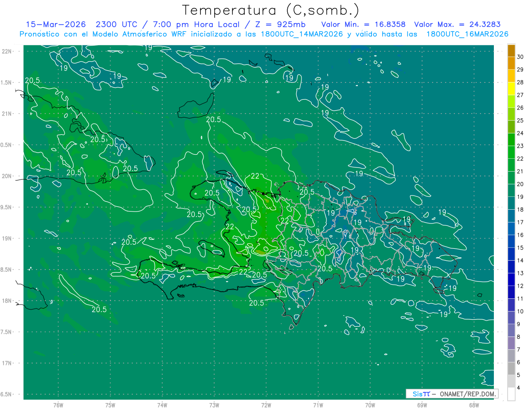Click the colorbar label 10
This screenshot has width=532, height=411.
click(x=520, y=311)
